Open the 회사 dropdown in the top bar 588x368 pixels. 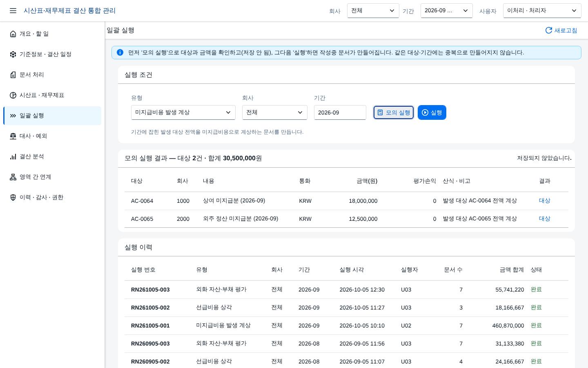tap(373, 11)
